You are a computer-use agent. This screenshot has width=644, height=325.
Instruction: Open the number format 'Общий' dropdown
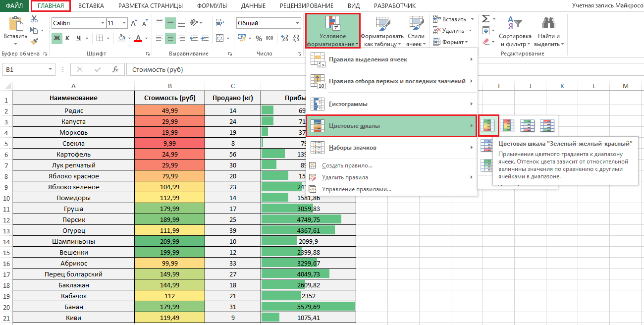click(297, 23)
